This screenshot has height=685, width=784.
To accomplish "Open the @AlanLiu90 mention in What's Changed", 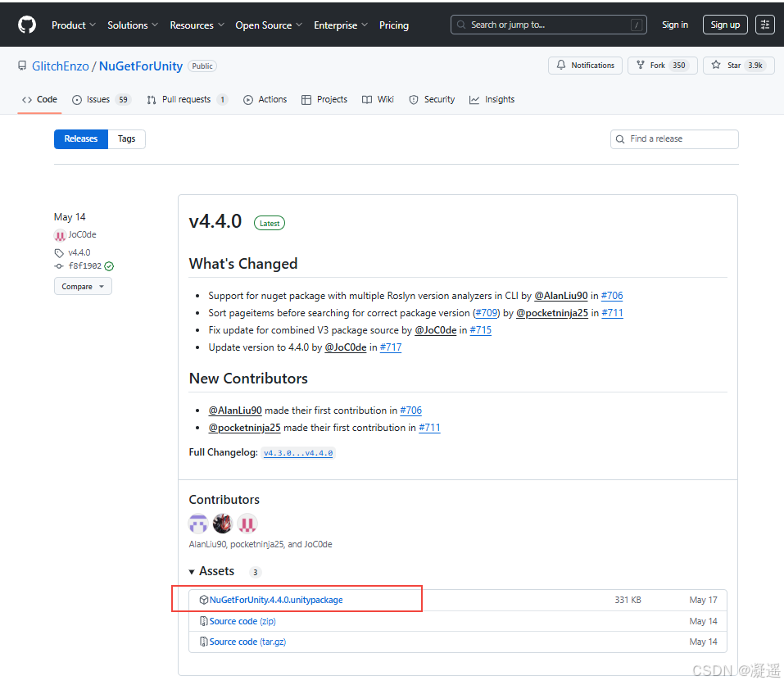I will [560, 296].
